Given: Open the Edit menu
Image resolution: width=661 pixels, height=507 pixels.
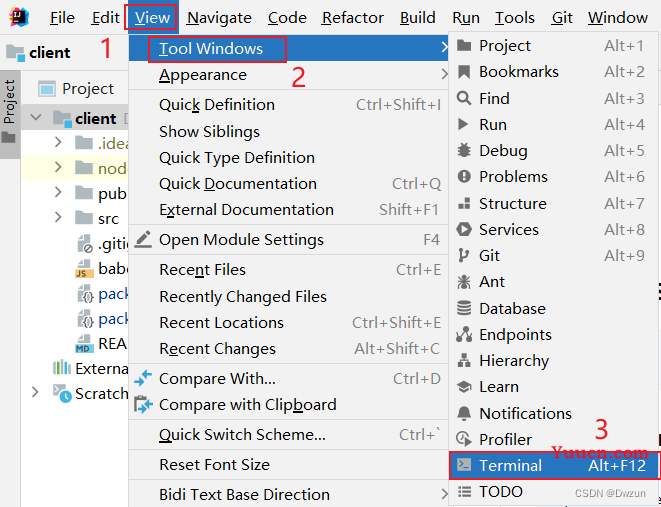Looking at the screenshot, I should [x=105, y=18].
